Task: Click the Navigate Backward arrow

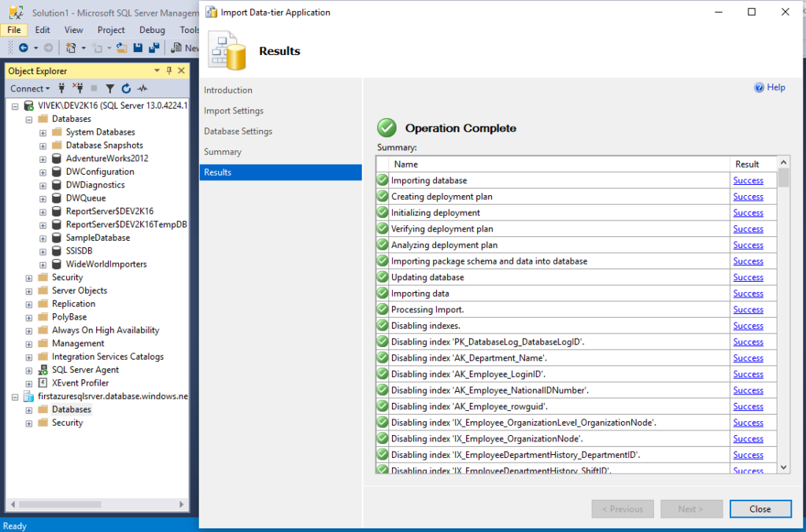Action: pos(24,47)
